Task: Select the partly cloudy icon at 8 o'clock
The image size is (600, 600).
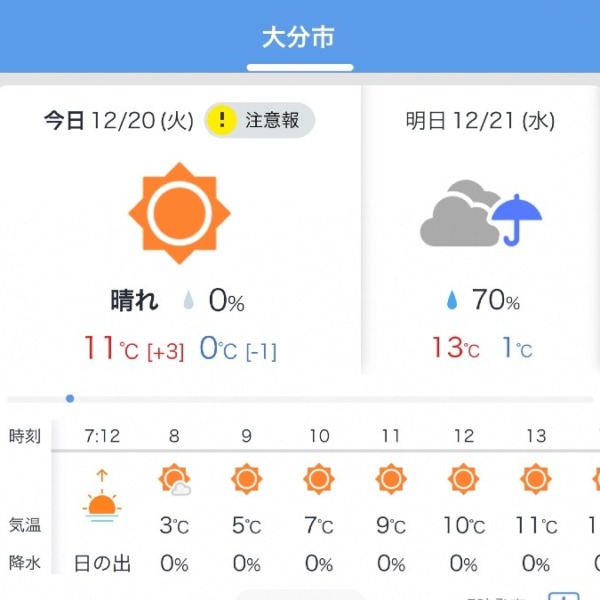Action: [174, 479]
